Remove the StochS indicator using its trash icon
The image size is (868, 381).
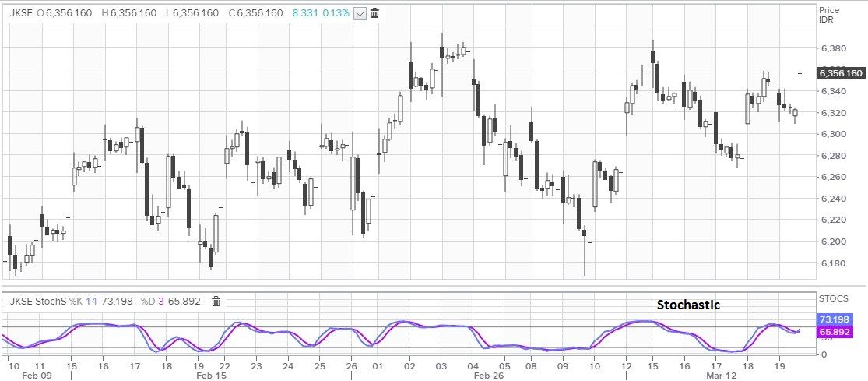216,302
